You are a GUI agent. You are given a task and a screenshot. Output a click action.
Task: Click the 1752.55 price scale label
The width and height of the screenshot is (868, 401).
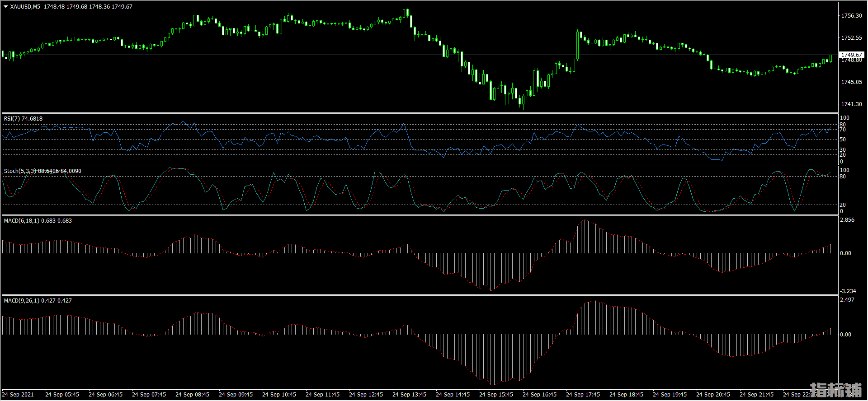[851, 38]
